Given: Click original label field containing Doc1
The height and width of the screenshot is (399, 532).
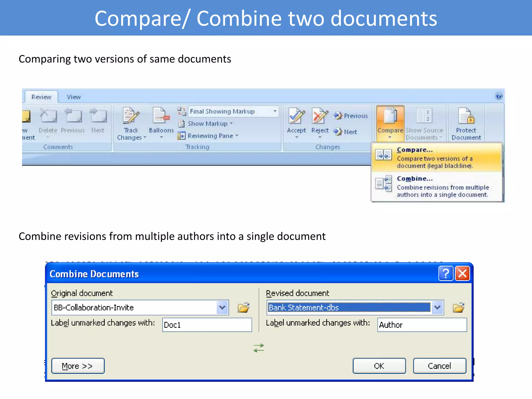Looking at the screenshot, I should 207,325.
